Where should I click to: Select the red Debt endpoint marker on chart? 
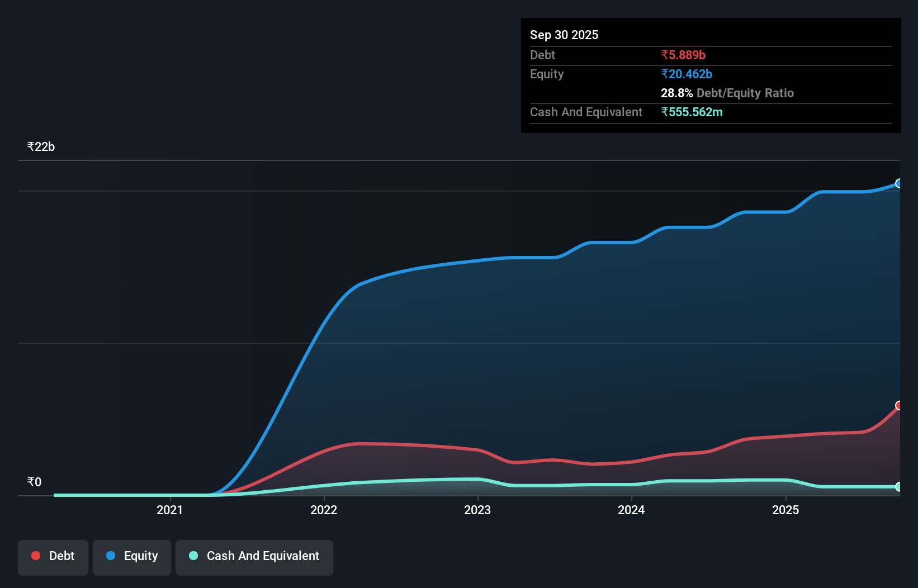pyautogui.click(x=899, y=406)
